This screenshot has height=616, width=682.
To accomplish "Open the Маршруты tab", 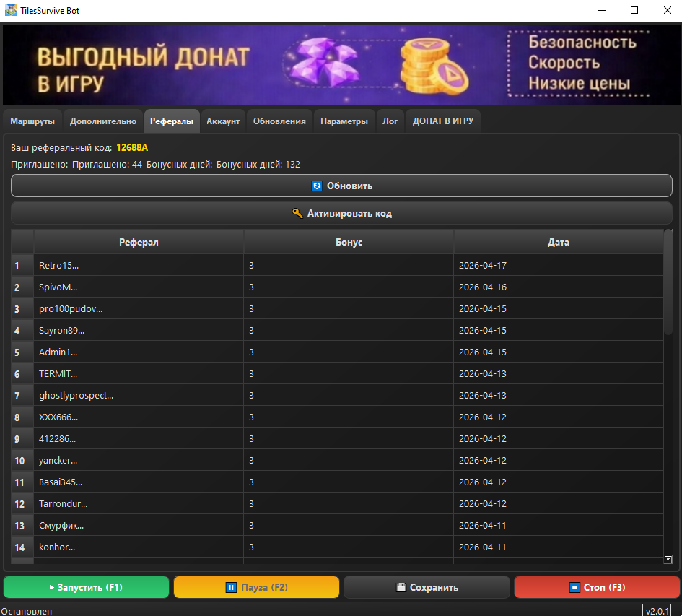I will [x=32, y=121].
